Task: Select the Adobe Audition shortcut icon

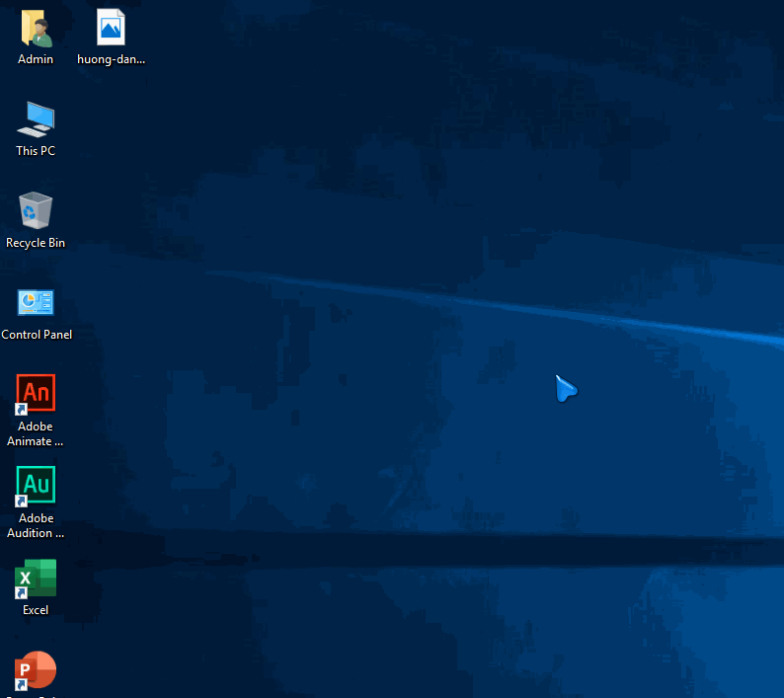Action: point(36,486)
